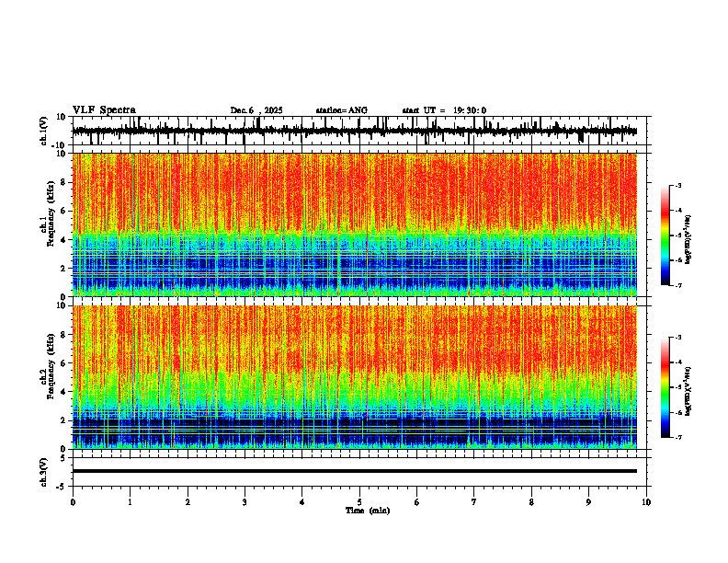Screen dimensions: 728x563
Task: Click the "-3" value on ch.1 color scale
Action: pos(678,185)
